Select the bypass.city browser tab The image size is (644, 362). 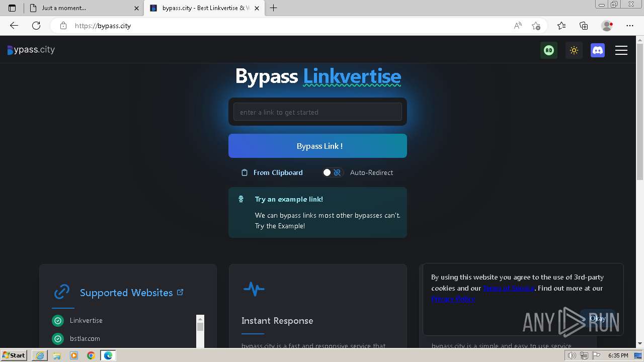205,8
